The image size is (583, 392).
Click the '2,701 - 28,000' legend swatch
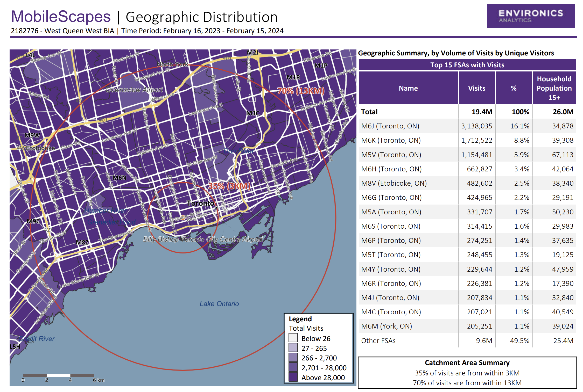(x=293, y=367)
